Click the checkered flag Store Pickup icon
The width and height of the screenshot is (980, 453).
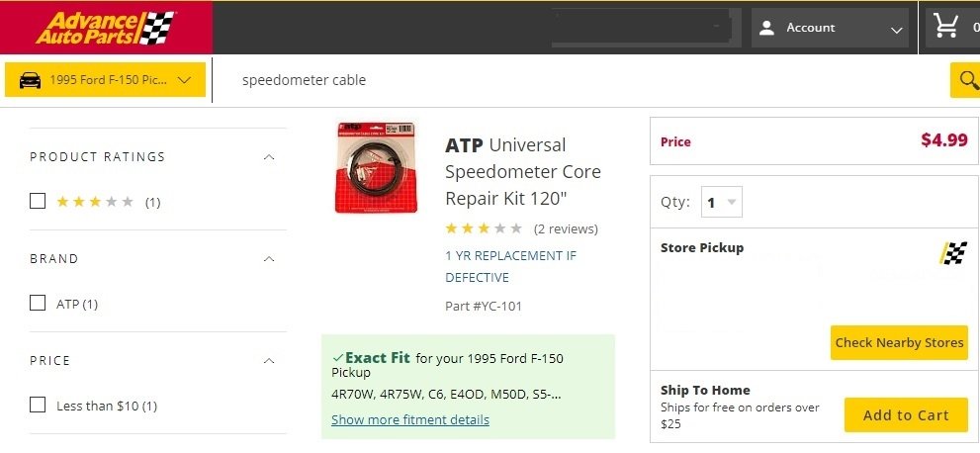pyautogui.click(x=953, y=253)
